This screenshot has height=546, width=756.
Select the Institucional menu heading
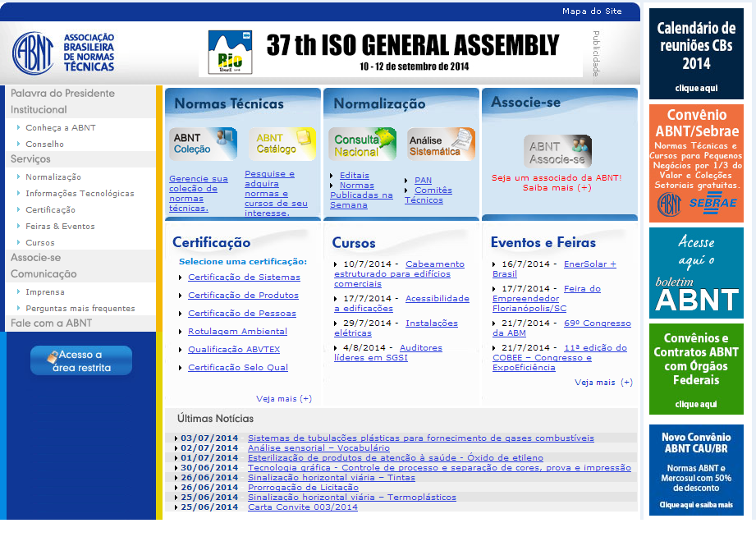pos(39,109)
